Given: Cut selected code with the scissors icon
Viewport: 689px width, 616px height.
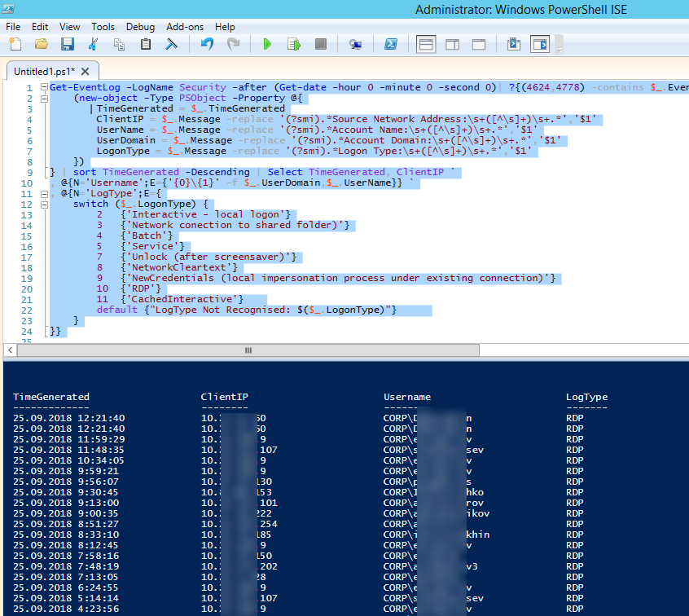Looking at the screenshot, I should [94, 44].
